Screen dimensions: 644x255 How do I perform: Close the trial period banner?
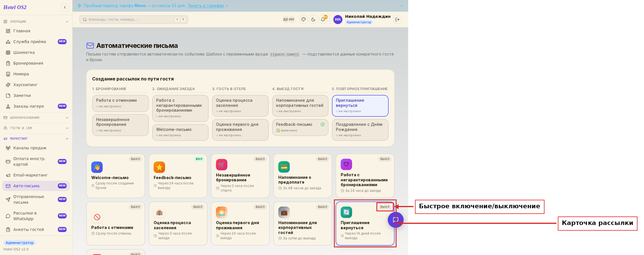click(x=402, y=6)
